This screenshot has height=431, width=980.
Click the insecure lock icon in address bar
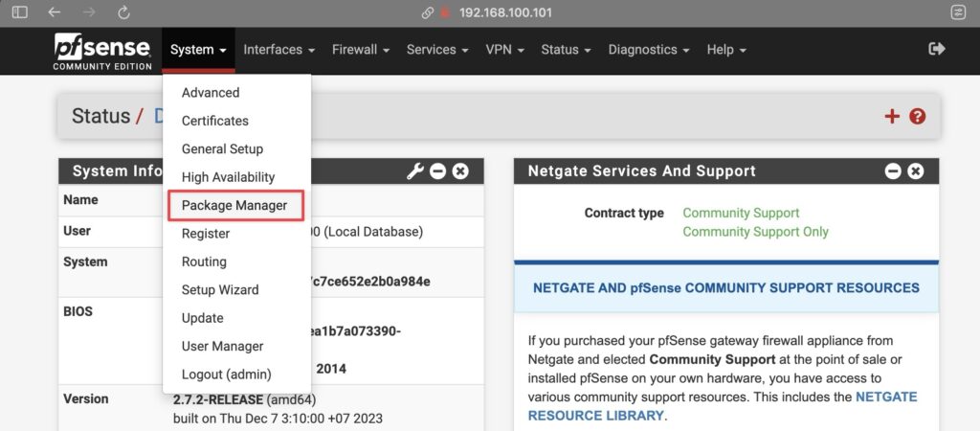(x=445, y=12)
